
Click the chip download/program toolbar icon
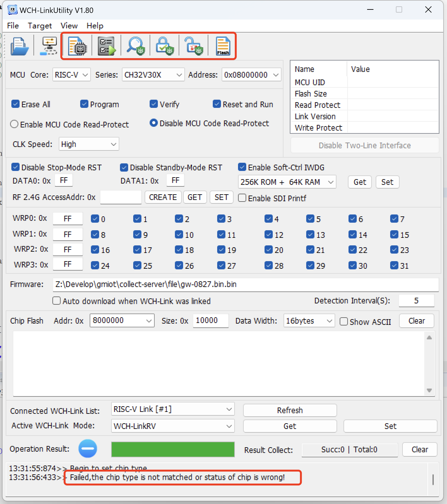pyautogui.click(x=78, y=46)
